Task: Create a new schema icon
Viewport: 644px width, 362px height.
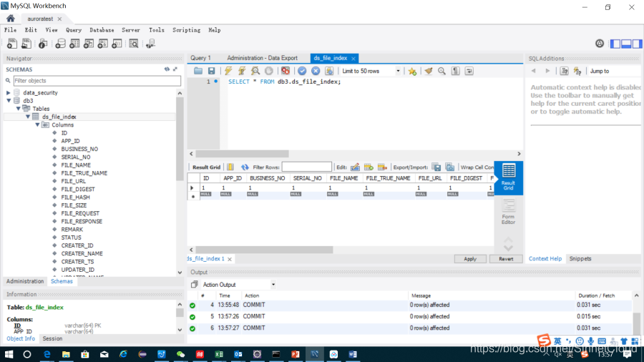Action: click(x=60, y=44)
